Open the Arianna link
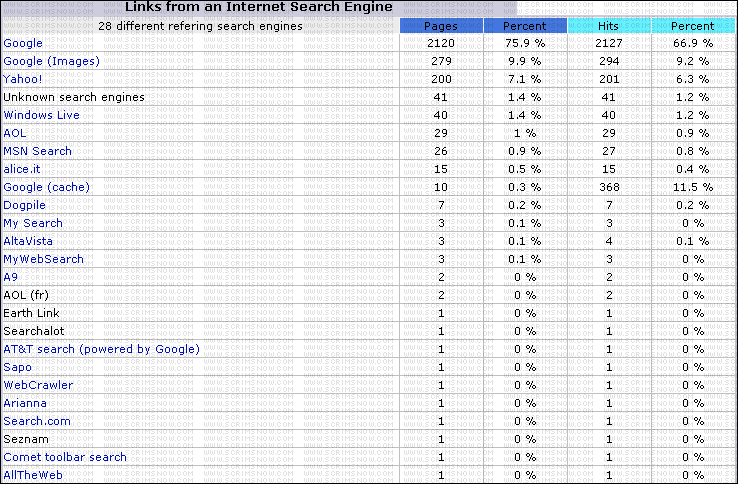 [24, 403]
